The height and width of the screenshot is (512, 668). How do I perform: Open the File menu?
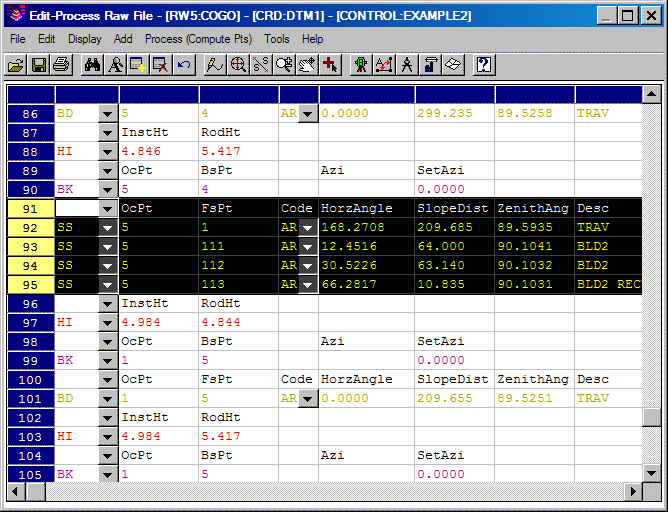click(17, 39)
